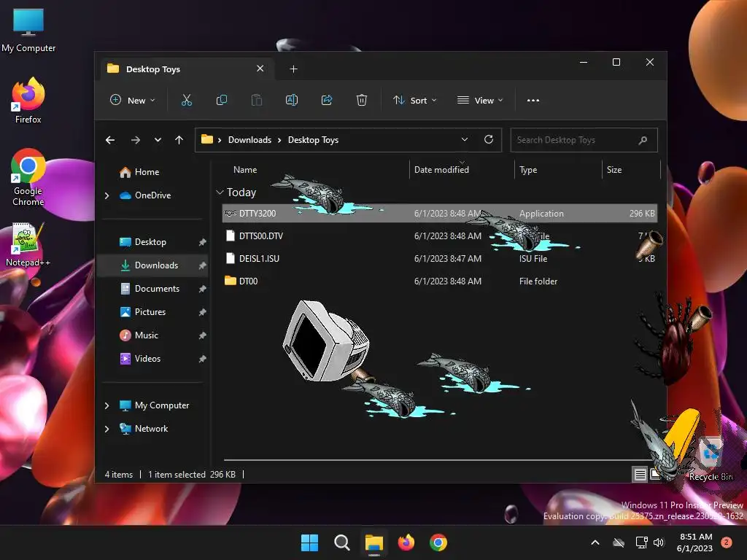Click File Explorer on the taskbar
This screenshot has height=560, width=747.
click(374, 542)
